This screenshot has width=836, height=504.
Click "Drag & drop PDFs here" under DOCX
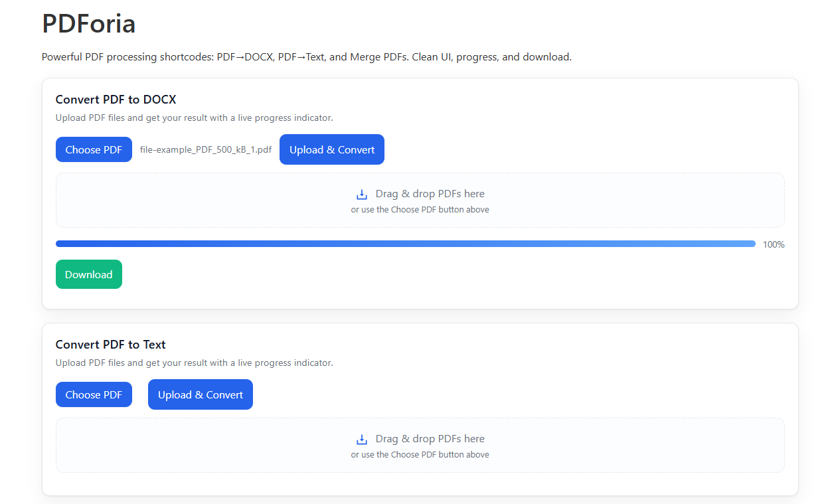(430, 194)
